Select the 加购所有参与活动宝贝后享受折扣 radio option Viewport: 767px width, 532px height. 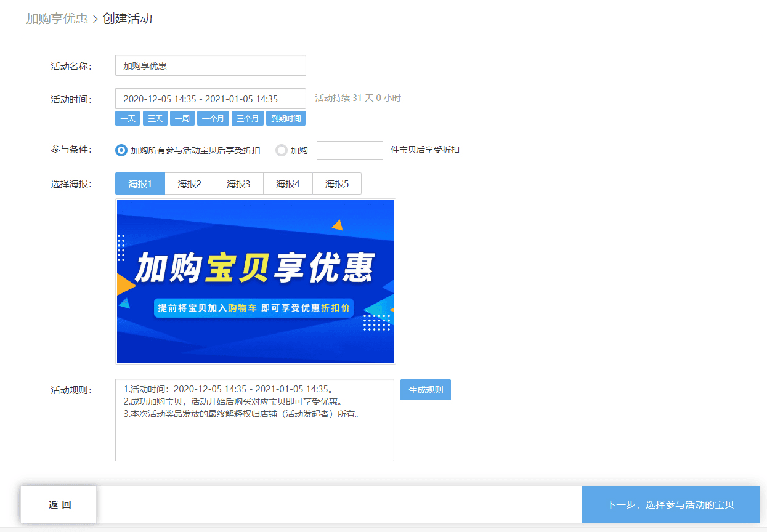point(121,150)
